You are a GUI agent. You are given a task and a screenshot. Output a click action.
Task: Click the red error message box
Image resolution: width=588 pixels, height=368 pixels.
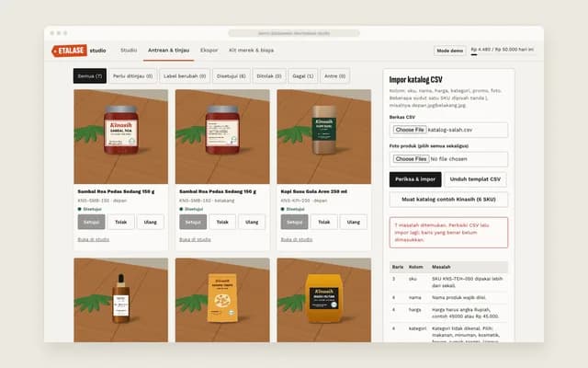[448, 233]
